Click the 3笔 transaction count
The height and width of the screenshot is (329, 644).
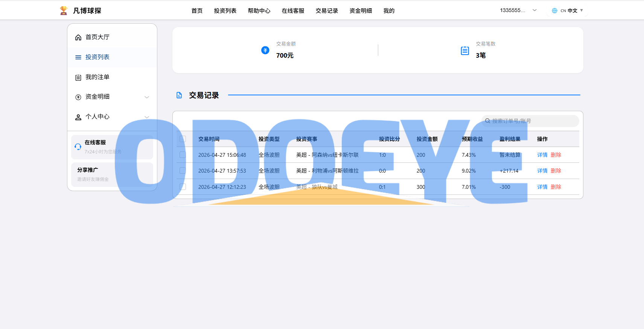click(481, 55)
